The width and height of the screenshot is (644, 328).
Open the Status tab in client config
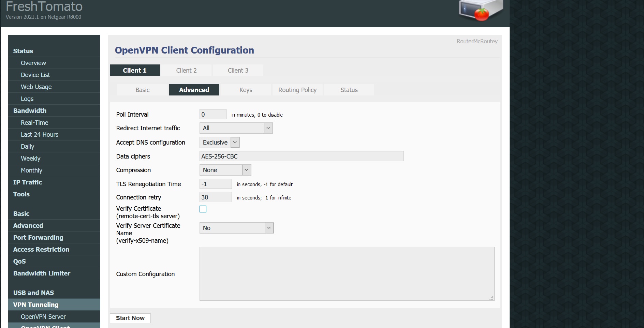click(349, 90)
